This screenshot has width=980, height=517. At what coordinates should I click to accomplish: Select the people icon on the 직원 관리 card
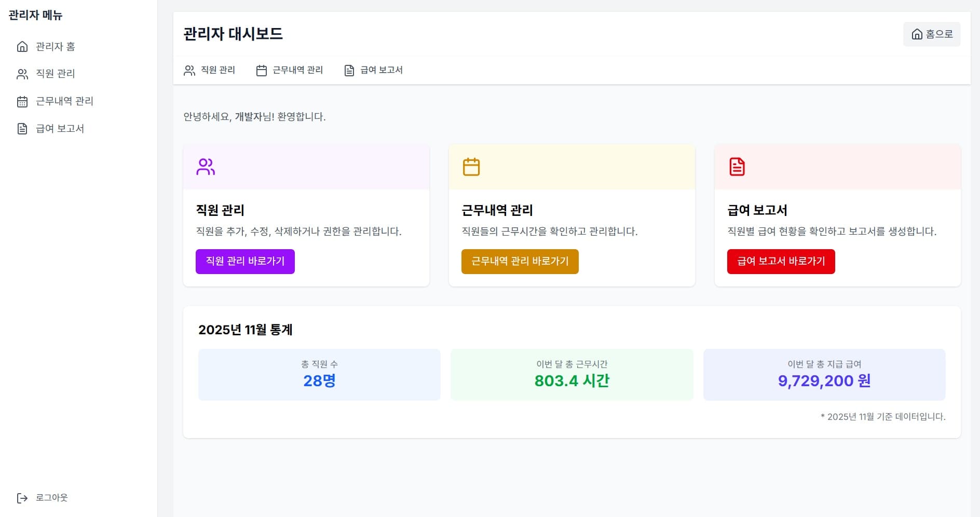tap(205, 166)
